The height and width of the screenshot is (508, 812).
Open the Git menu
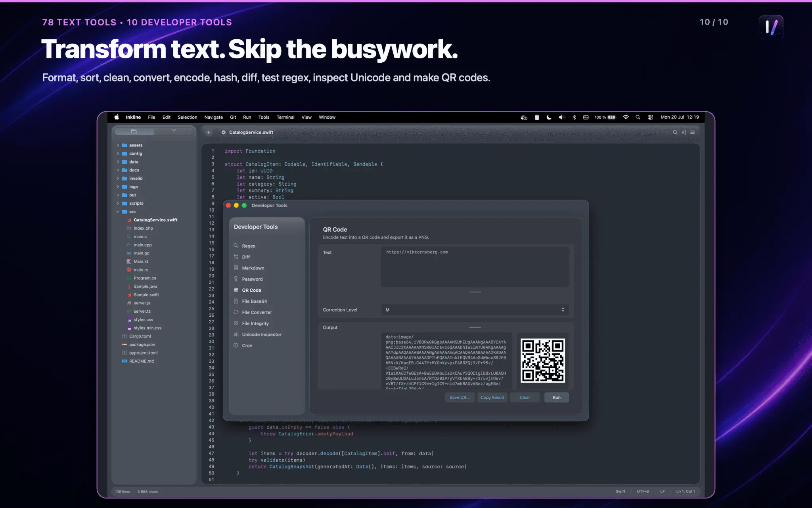coord(233,117)
